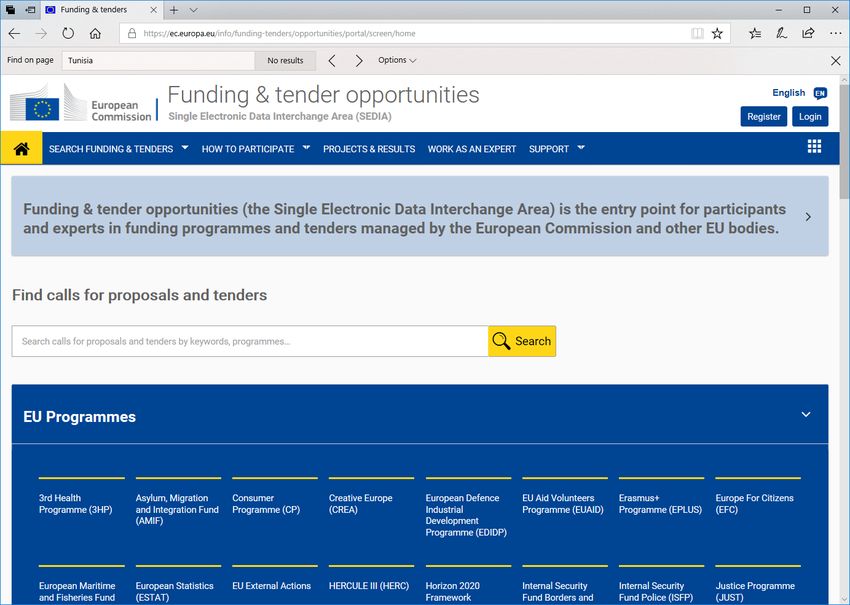Image resolution: width=850 pixels, height=605 pixels.
Task: Open the Favorites hub icon
Action: pos(755,34)
